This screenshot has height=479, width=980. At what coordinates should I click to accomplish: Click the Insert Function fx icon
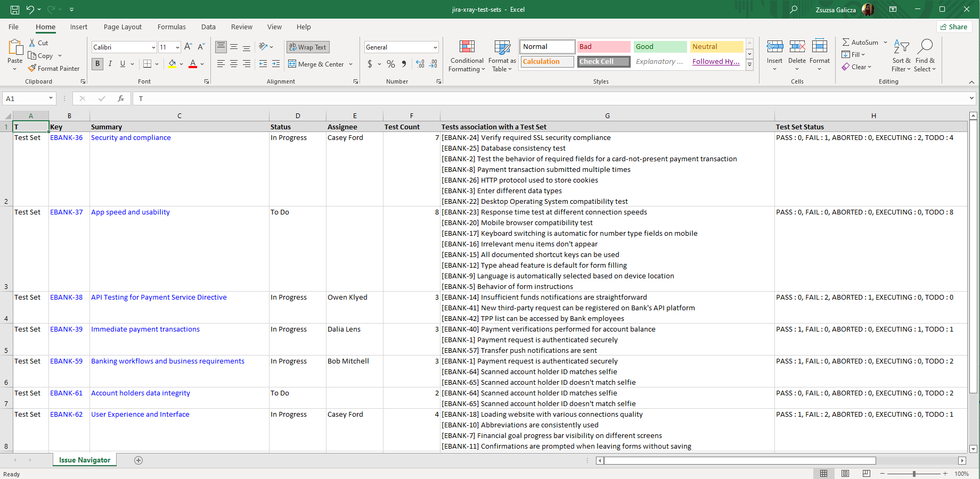click(121, 98)
